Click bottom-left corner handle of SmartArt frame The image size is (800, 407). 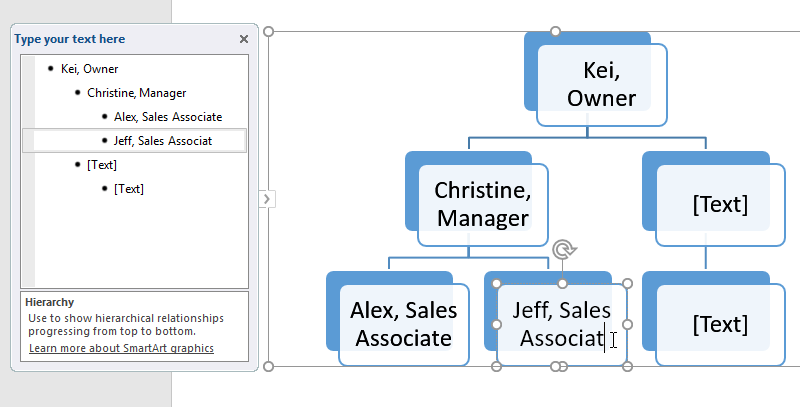268,366
